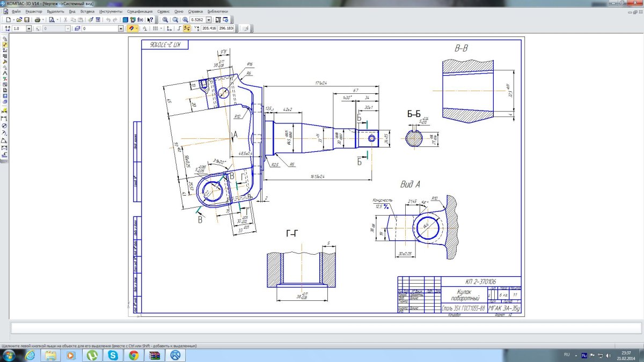Toggle the grid display button
Viewport: 644px width, 362px height.
156,28
